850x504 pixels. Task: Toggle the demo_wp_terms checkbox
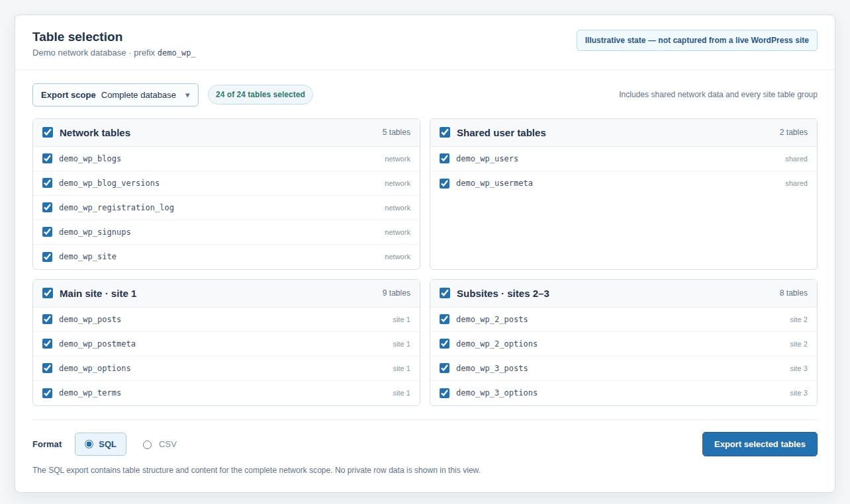(47, 393)
